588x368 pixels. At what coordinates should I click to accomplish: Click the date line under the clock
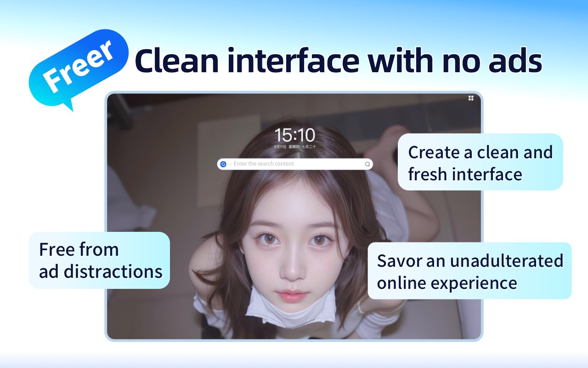tap(295, 146)
